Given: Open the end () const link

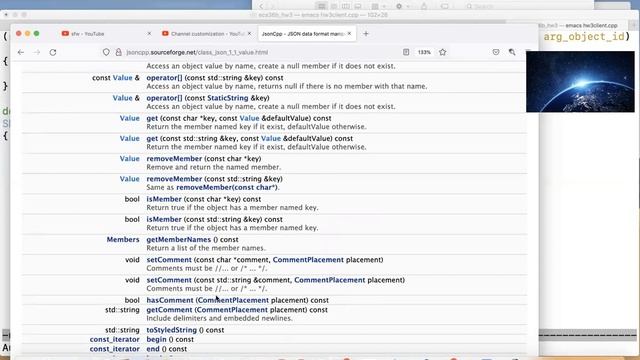Looking at the screenshot, I should click(x=153, y=349).
